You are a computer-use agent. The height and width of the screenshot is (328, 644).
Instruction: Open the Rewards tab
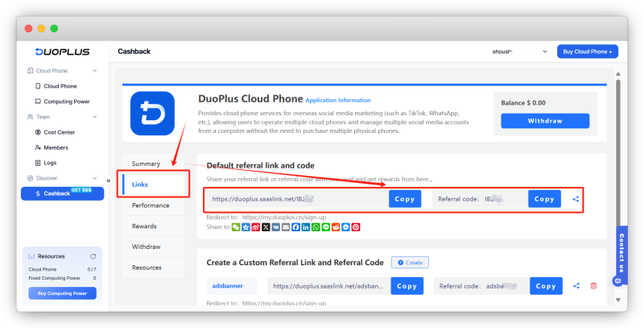coord(145,226)
